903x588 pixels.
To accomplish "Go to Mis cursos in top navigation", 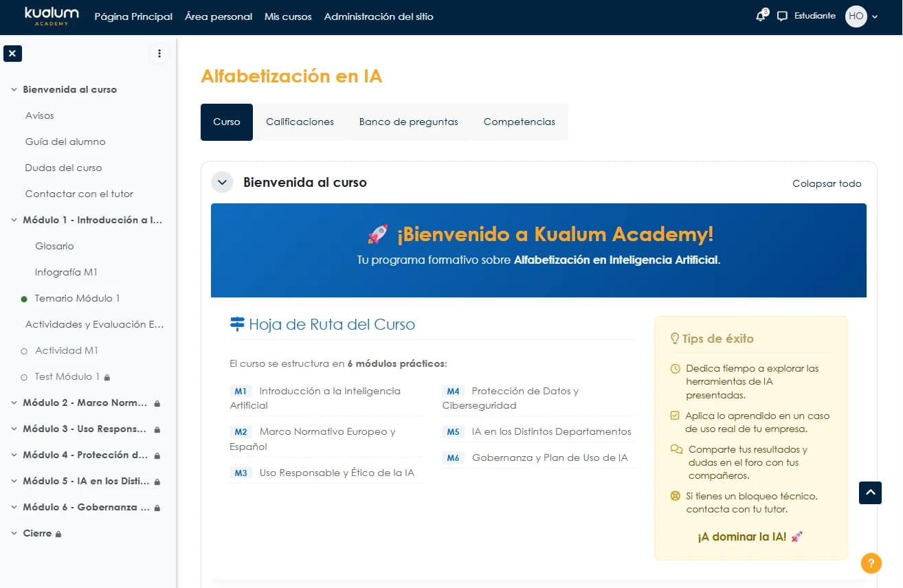I will coord(288,16).
